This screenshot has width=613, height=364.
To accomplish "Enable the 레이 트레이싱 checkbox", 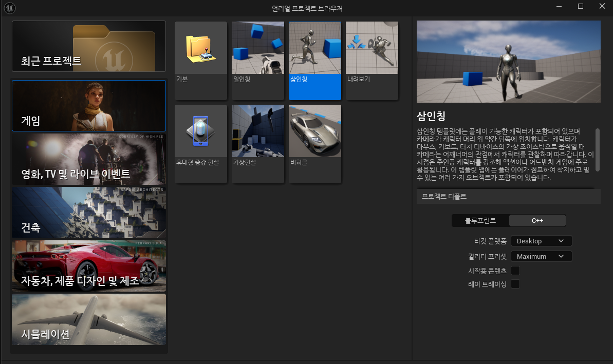I will pos(516,284).
